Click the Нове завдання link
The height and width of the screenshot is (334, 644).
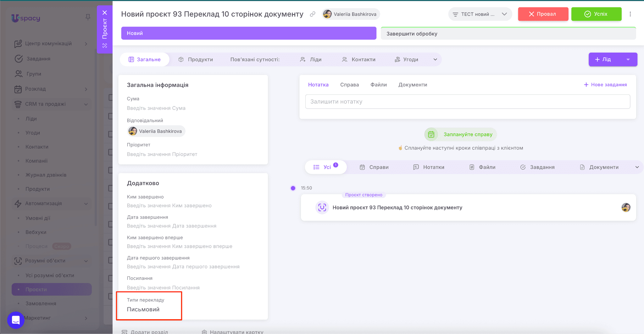pos(605,85)
